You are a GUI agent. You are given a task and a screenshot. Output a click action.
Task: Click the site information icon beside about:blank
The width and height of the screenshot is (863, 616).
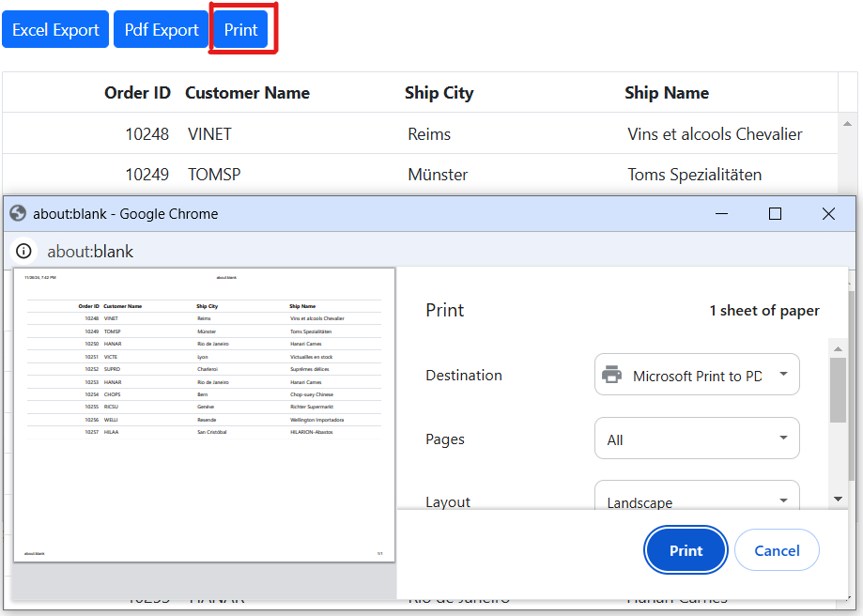24,252
